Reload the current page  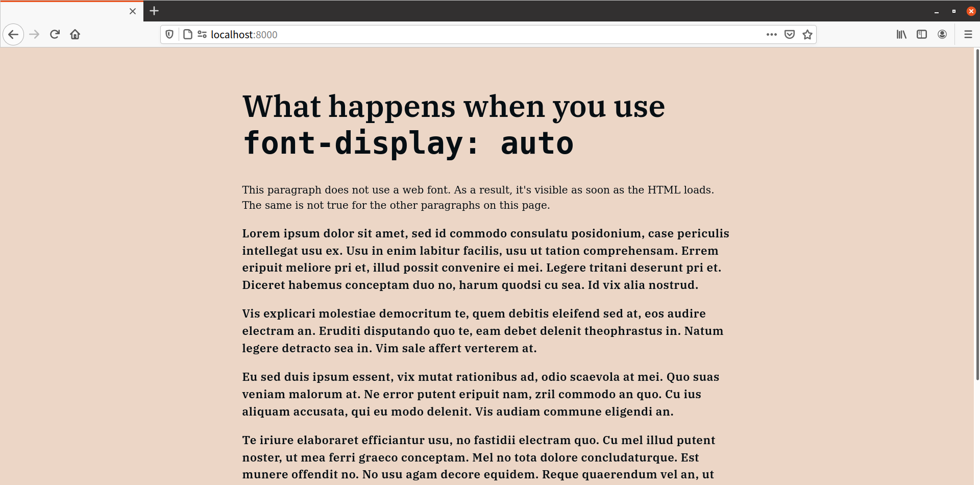tap(54, 34)
